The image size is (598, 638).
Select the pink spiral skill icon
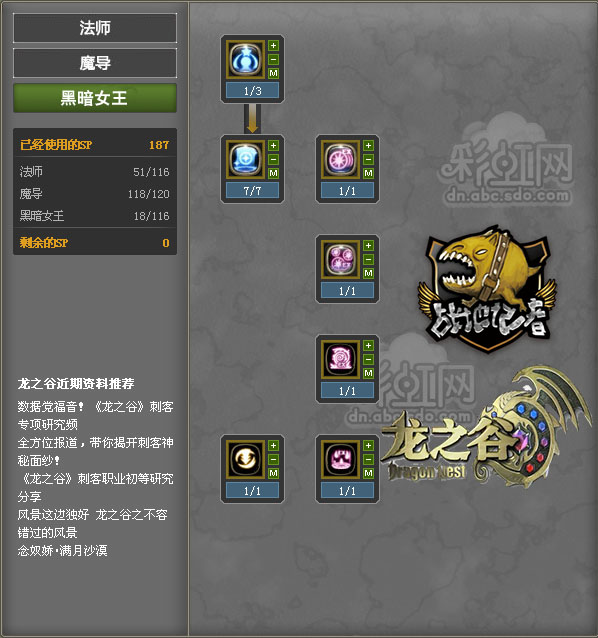pos(341,360)
